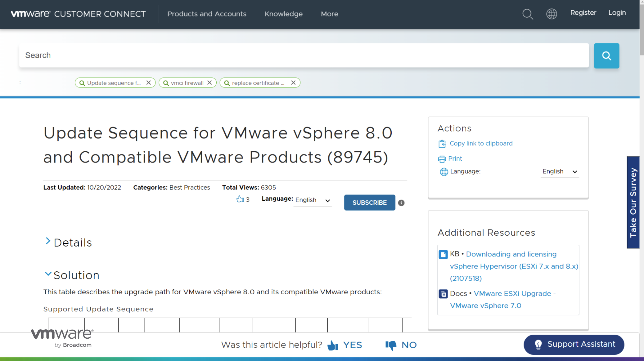This screenshot has width=644, height=361.
Task: Click into the Search input field
Action: pyautogui.click(x=304, y=56)
